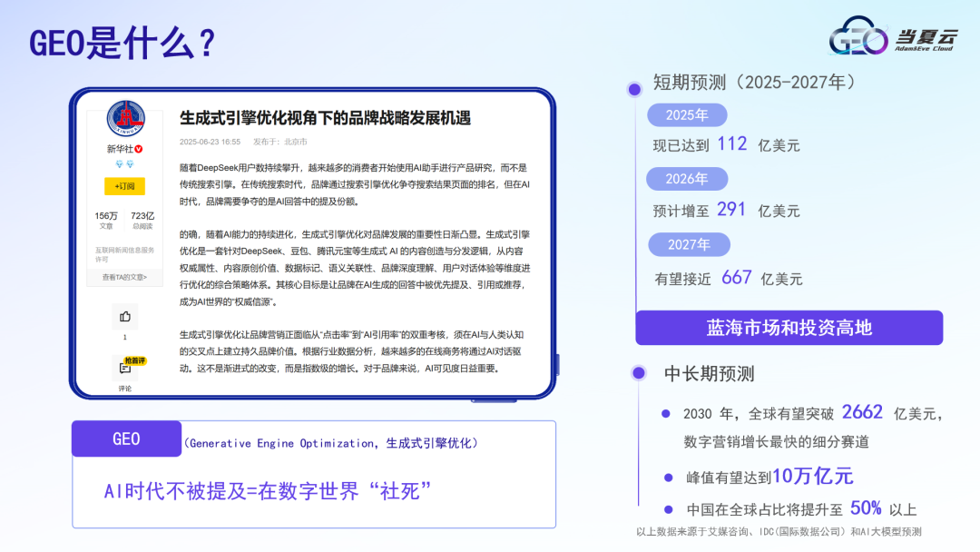Click the paragraph starting 的确，随着AI能力
The width and height of the screenshot is (980, 552).
coord(355,268)
